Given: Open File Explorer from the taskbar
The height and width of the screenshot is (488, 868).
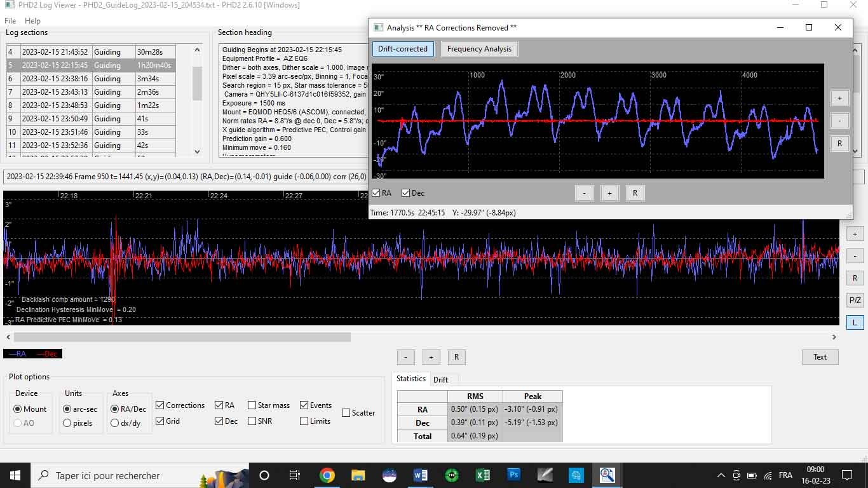Looking at the screenshot, I should [x=358, y=475].
